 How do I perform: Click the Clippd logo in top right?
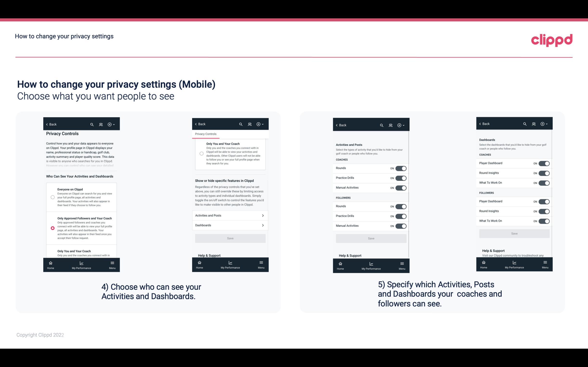(x=552, y=39)
